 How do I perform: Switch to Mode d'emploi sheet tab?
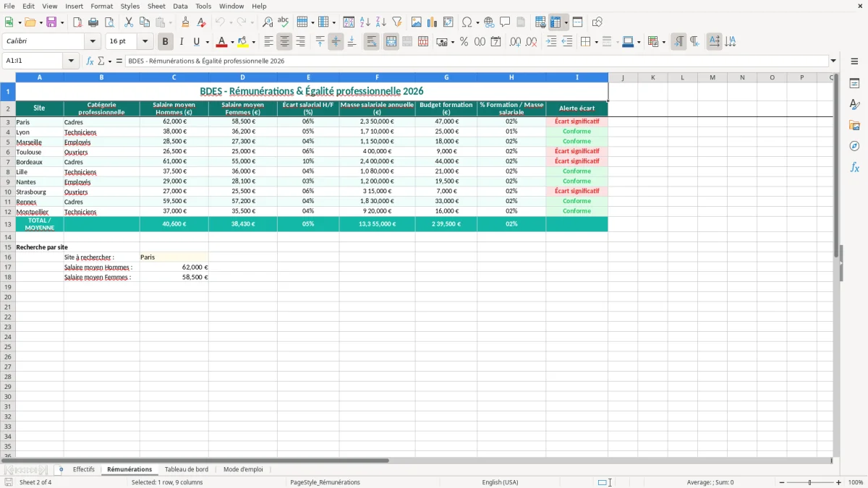tap(243, 469)
